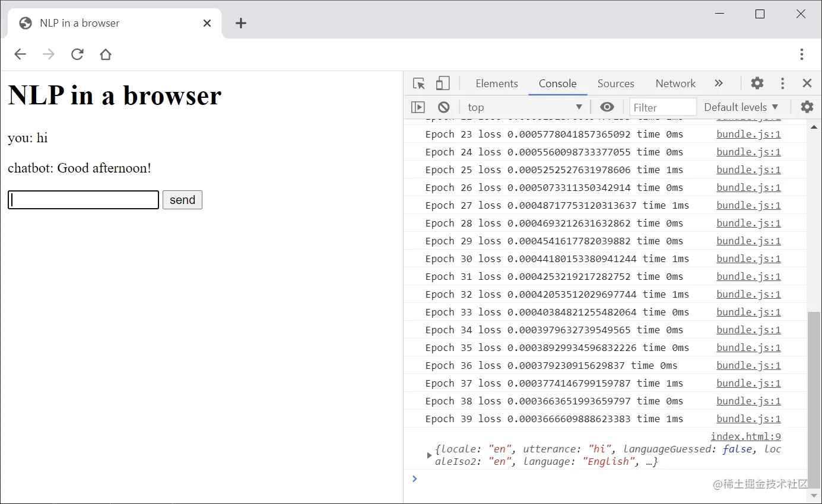The height and width of the screenshot is (504, 822).
Task: Create a live expression with the eye icon
Action: point(607,107)
